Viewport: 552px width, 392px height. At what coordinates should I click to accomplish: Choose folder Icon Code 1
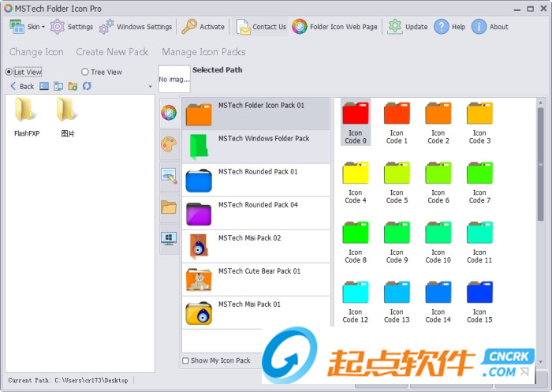pyautogui.click(x=397, y=122)
